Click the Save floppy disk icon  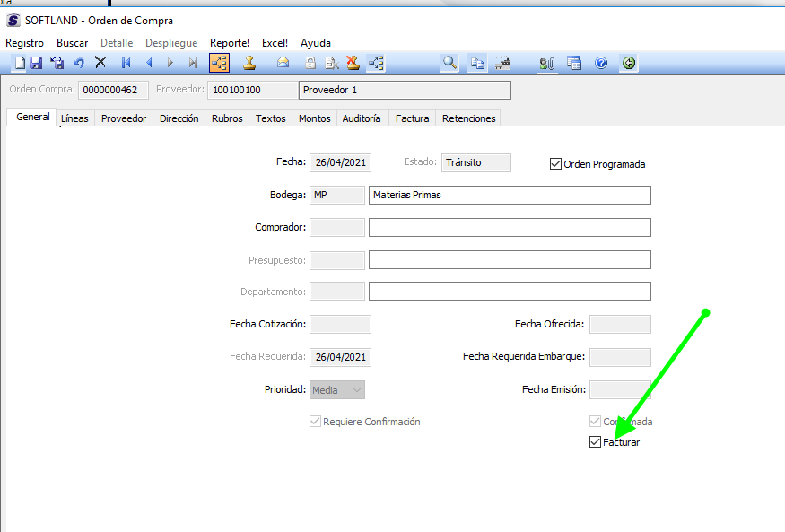click(36, 63)
